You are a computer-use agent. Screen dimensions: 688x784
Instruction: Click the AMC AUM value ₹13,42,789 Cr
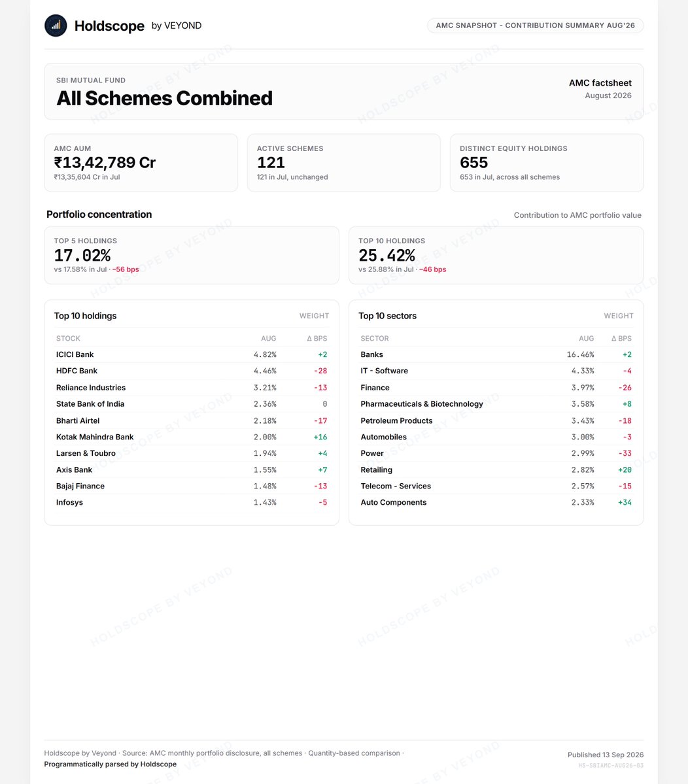pyautogui.click(x=105, y=163)
